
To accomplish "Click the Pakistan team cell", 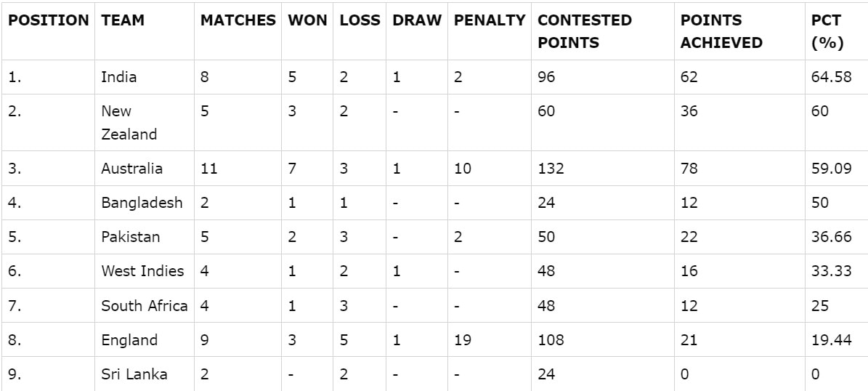I will click(x=131, y=237).
